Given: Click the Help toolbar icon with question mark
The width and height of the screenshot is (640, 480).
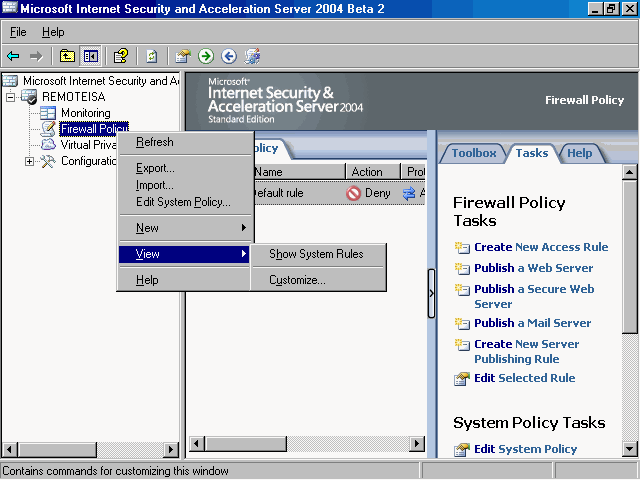Looking at the screenshot, I should [x=121, y=56].
